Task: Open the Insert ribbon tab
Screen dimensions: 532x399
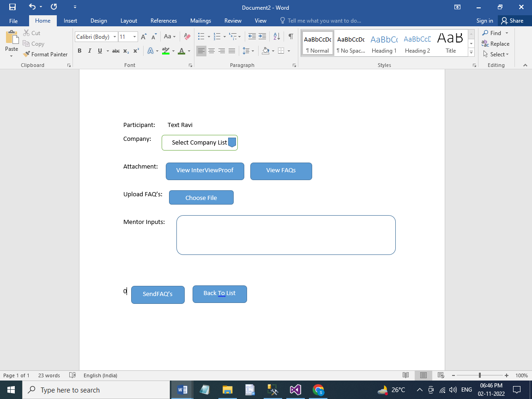Action: coord(70,21)
